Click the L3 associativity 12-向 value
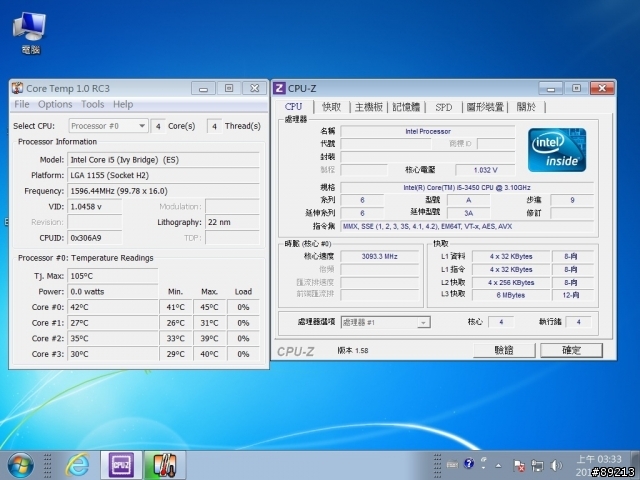 coord(571,295)
